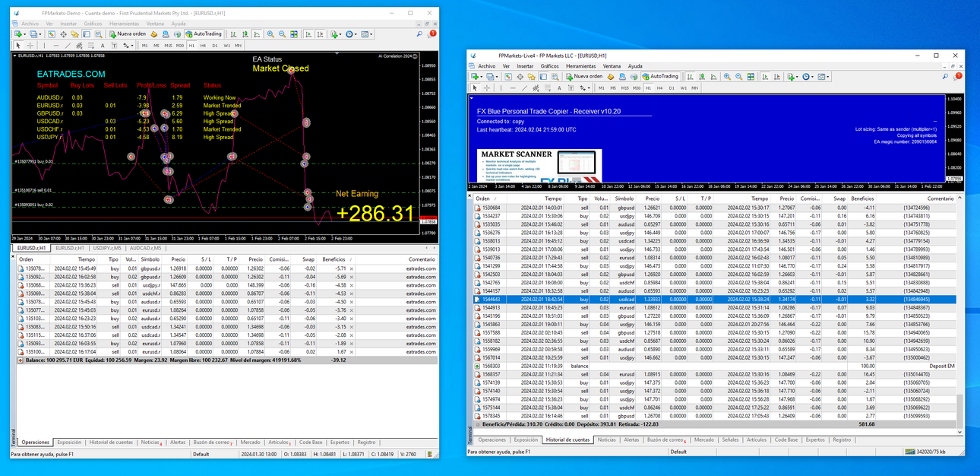Switch to Operaciones tab in FPMarkets-Live4
This screenshot has height=476, width=980.
(x=492, y=440)
